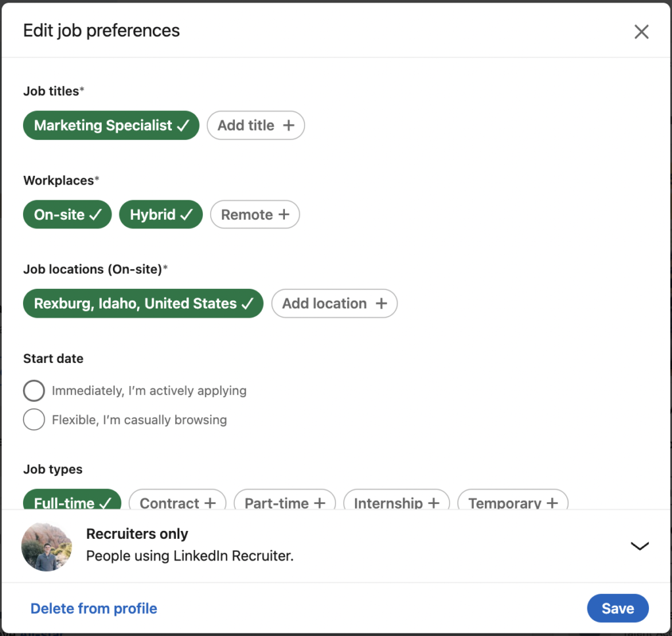Screen dimensions: 672x636
Task: Toggle off the Hybrid workplace chip
Action: pos(161,214)
